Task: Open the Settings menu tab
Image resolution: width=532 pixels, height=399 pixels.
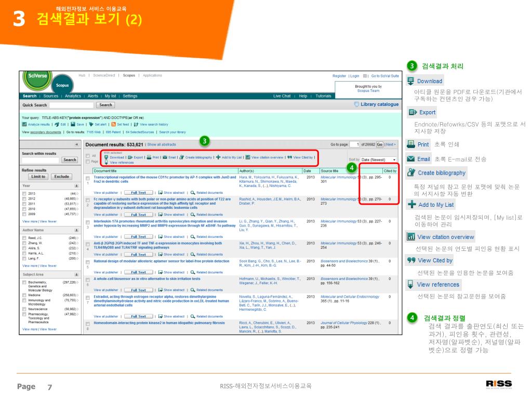Action: coord(130,96)
